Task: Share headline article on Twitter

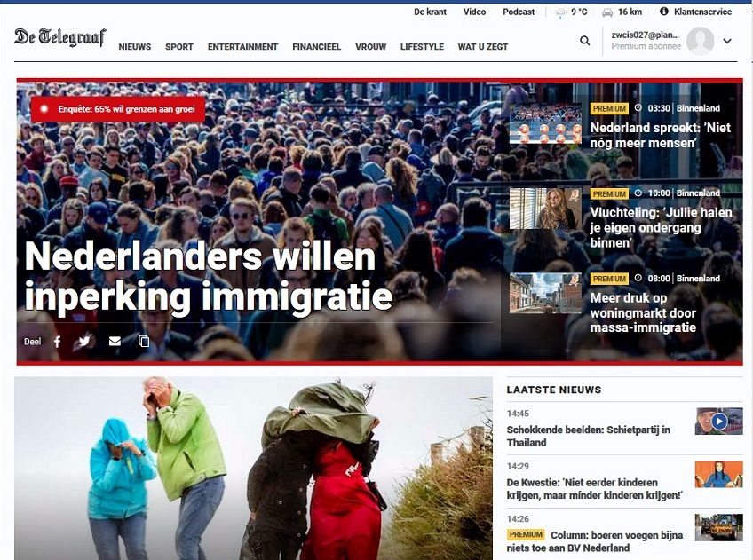Action: coord(84,341)
